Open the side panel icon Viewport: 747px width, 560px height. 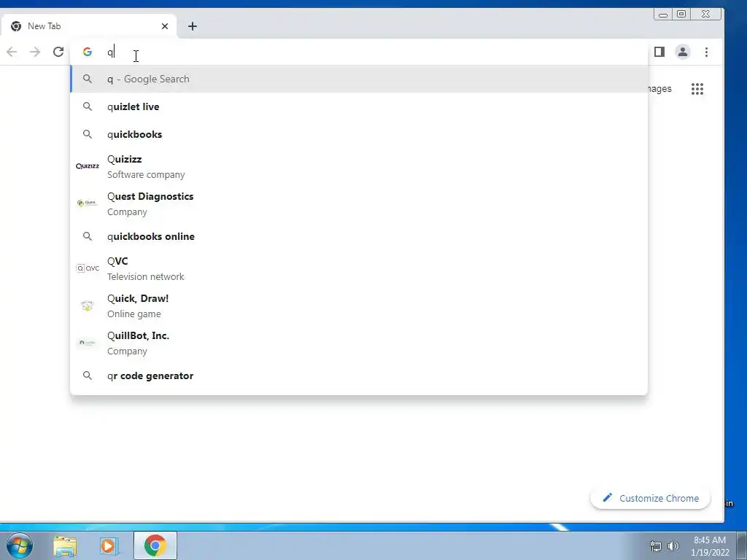pyautogui.click(x=659, y=52)
